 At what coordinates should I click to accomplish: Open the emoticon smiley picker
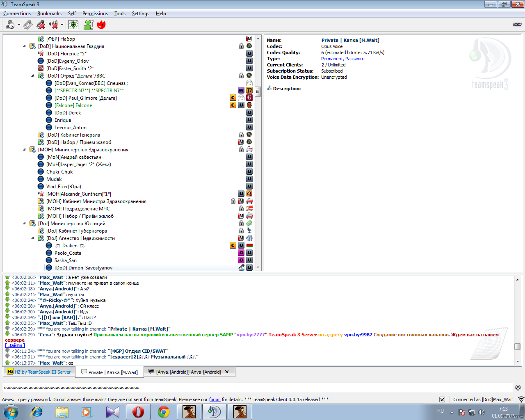point(518,388)
